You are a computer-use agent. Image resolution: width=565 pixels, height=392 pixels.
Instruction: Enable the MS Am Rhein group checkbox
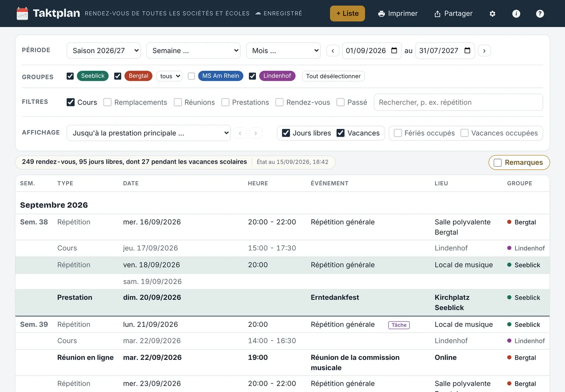(191, 76)
